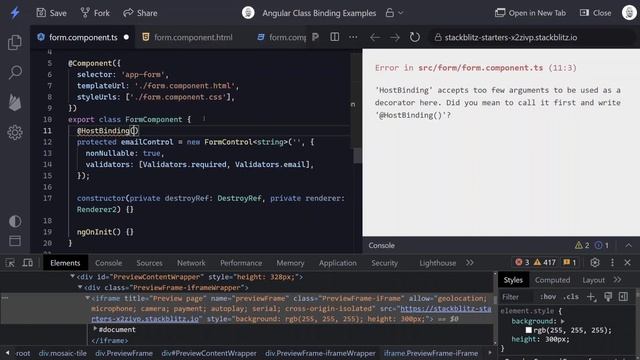
Task: Open the Files explorer in the sidebar
Action: tap(15, 42)
